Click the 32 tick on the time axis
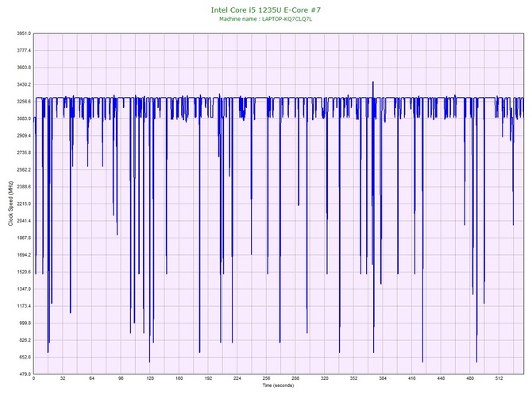Viewport: 532px width, 399px height. [63, 378]
